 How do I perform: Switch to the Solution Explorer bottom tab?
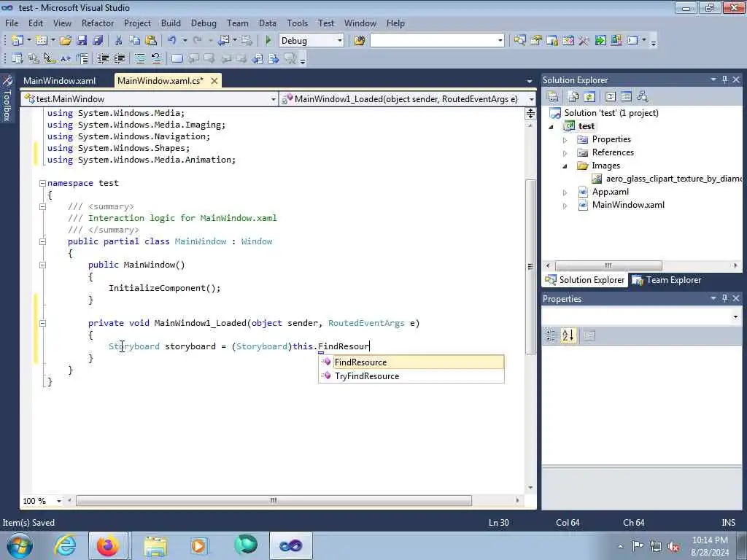click(x=585, y=280)
